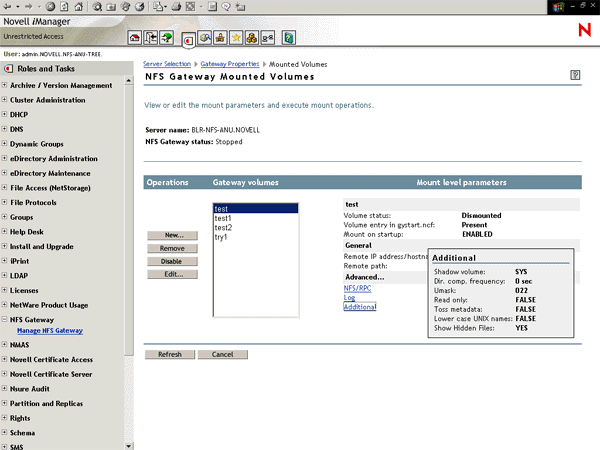This screenshot has height=450, width=600.
Task: Click the browser Home icon
Action: pyautogui.click(x=78, y=7)
